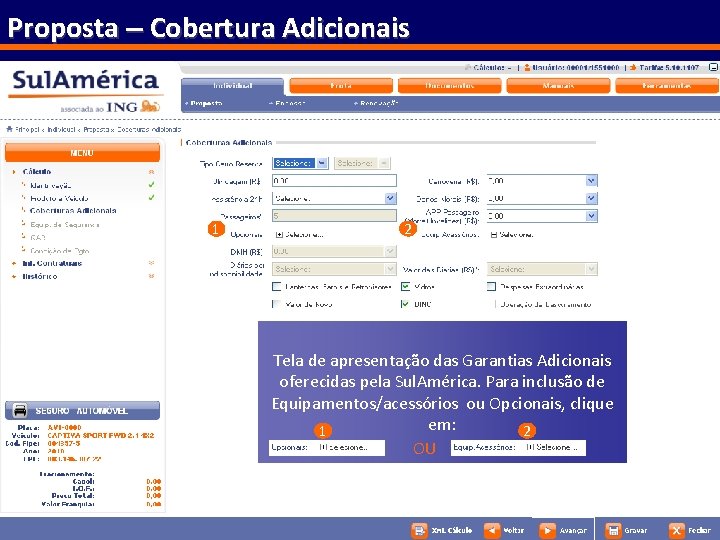Click the Voltar back arrow button
The height and width of the screenshot is (540, 720).
(x=492, y=530)
